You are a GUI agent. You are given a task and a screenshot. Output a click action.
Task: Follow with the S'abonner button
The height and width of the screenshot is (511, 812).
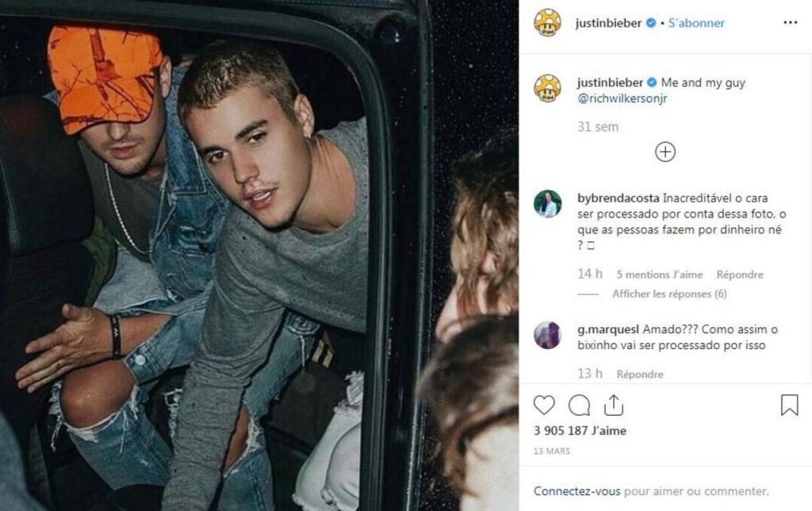696,23
